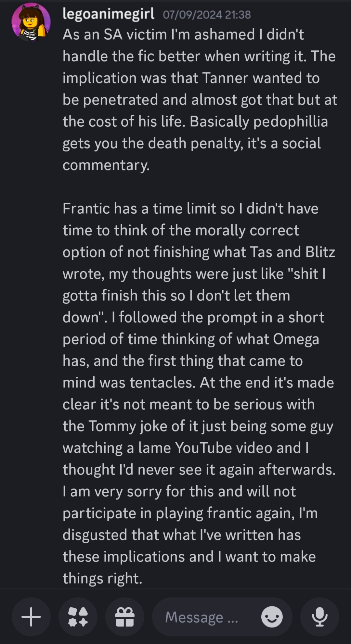The width and height of the screenshot is (351, 644).
Task: Tap the microphone voice message button
Action: [x=320, y=617]
